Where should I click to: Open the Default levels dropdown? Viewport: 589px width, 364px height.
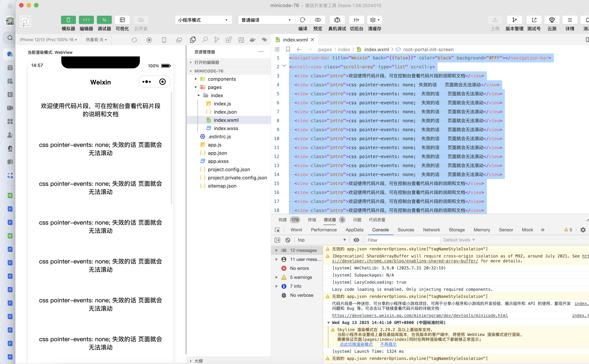[459, 240]
